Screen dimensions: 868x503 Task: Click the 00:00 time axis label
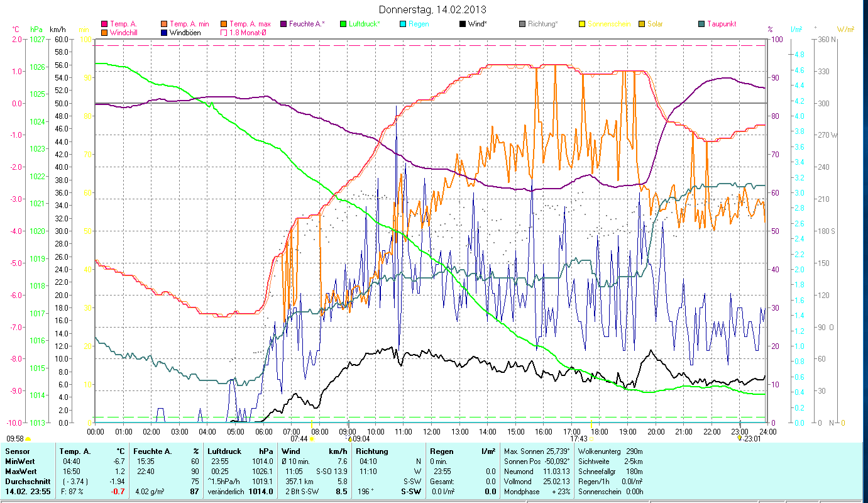click(96, 432)
